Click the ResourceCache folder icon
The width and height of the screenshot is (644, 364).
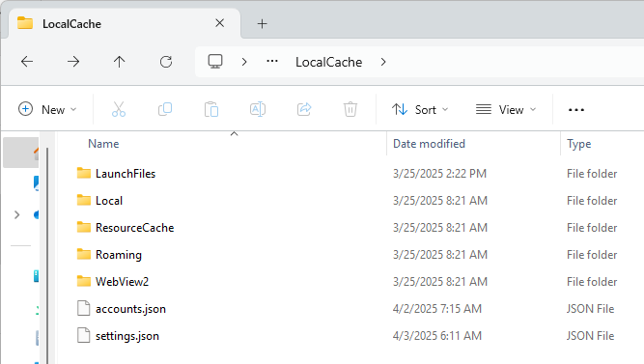pyautogui.click(x=84, y=227)
